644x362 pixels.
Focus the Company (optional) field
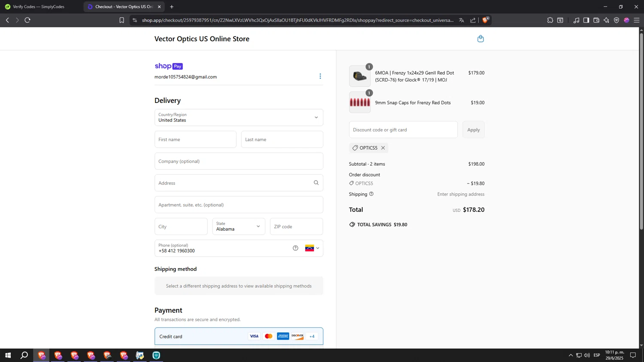tap(239, 161)
